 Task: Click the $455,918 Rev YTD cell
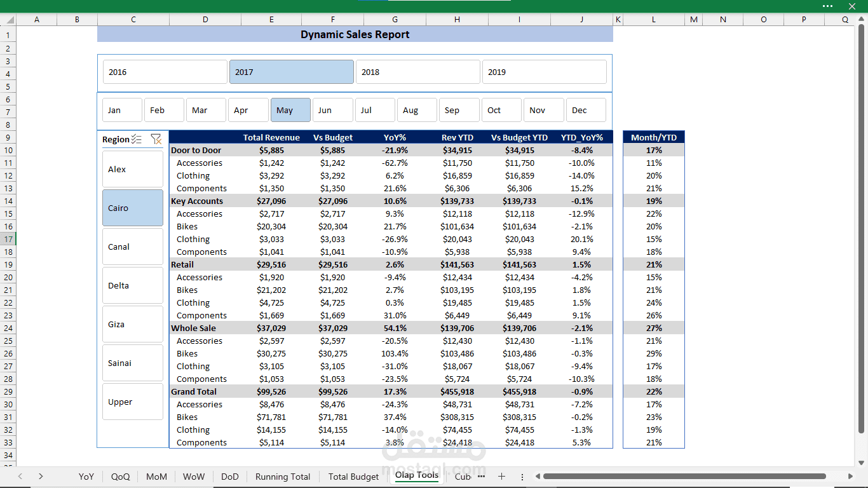coord(457,391)
